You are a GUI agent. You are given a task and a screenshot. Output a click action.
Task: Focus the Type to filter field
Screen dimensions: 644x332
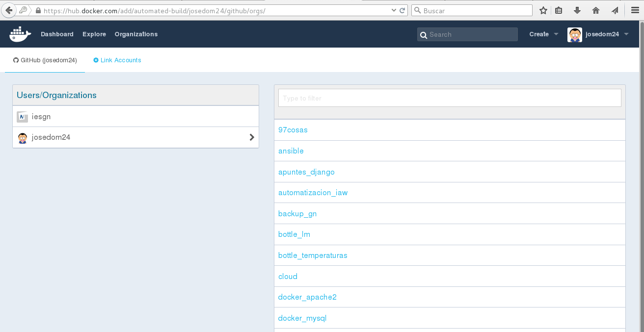(449, 98)
